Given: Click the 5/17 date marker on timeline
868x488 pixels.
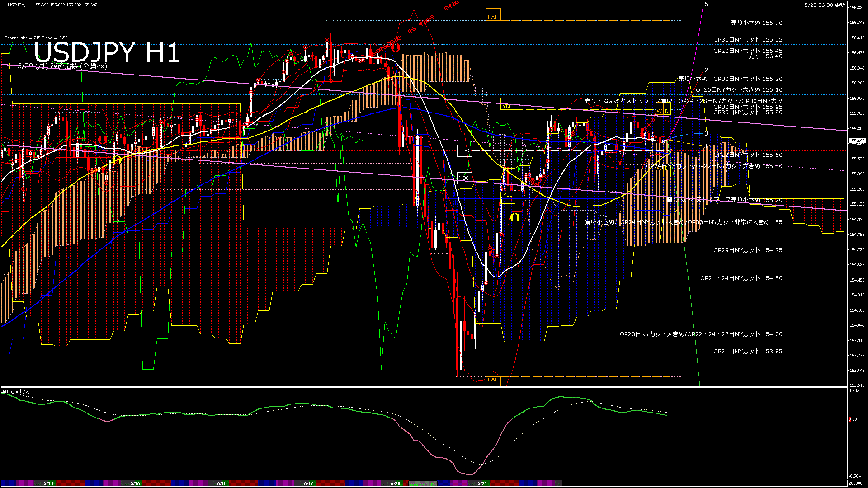Looking at the screenshot, I should click(309, 483).
